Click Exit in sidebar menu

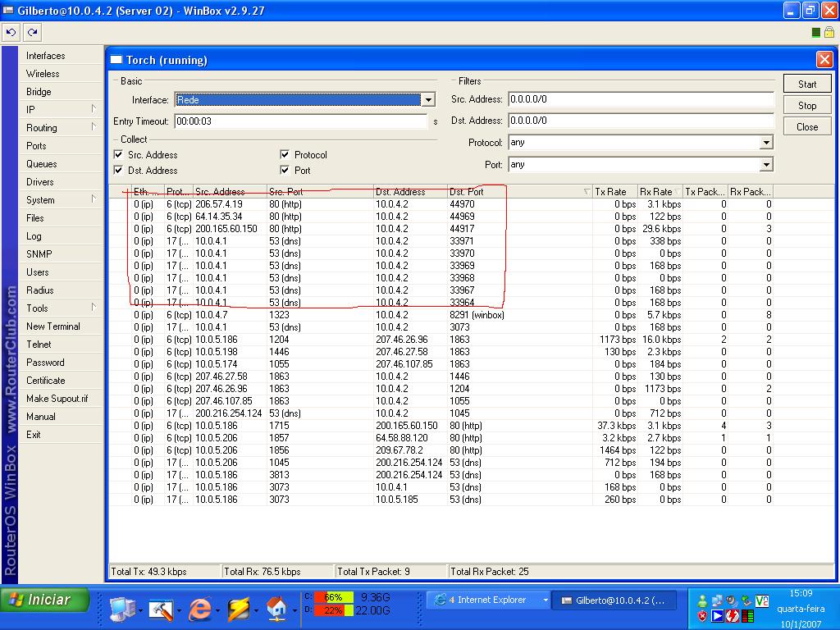61,435
